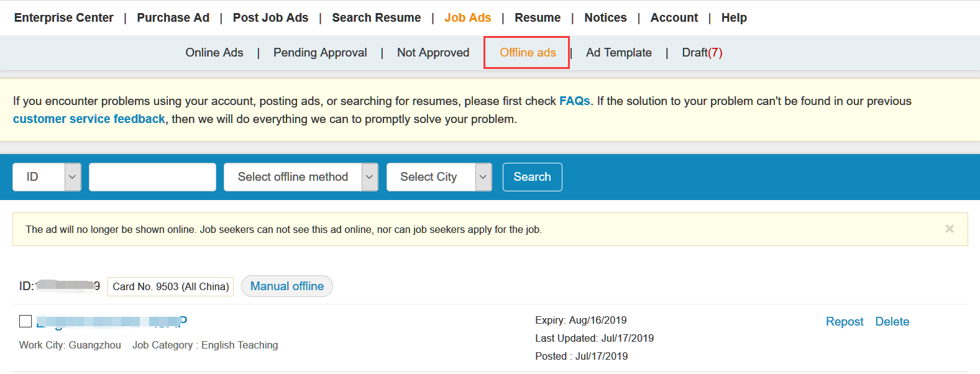Open the Select offline method dropdown

[301, 176]
